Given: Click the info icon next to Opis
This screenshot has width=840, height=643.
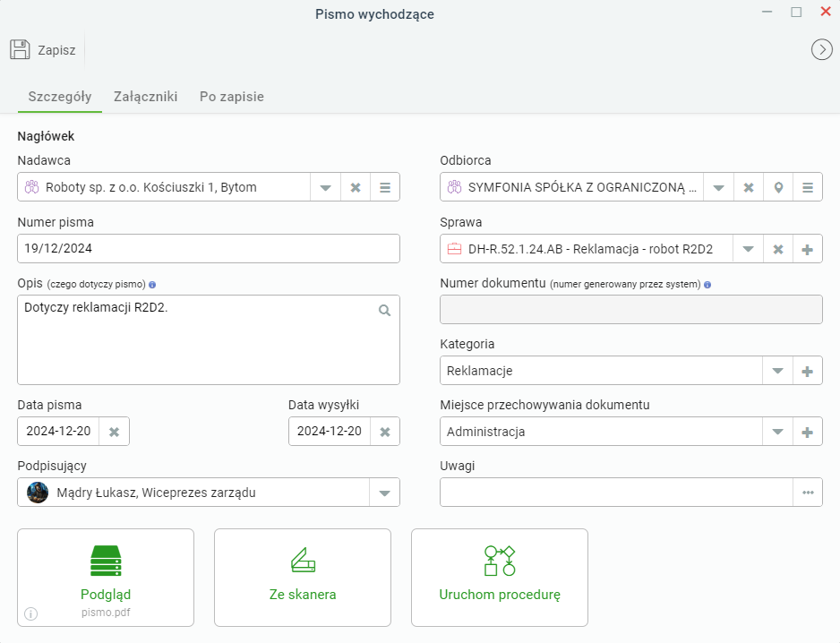Looking at the screenshot, I should pos(152,285).
